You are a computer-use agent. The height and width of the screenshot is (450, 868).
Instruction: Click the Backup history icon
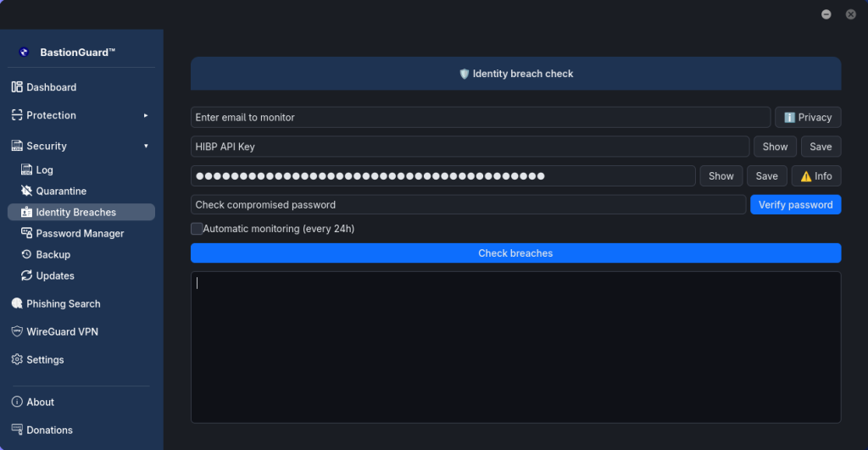coord(26,254)
